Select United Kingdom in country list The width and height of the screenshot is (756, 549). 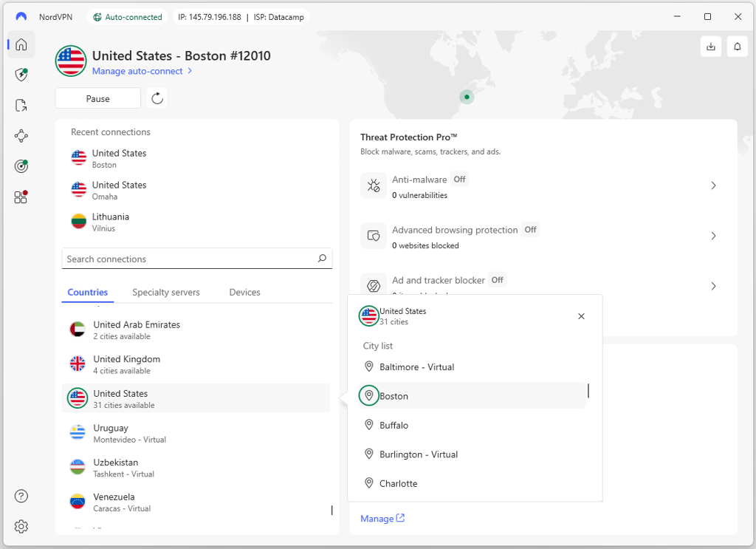tap(196, 364)
